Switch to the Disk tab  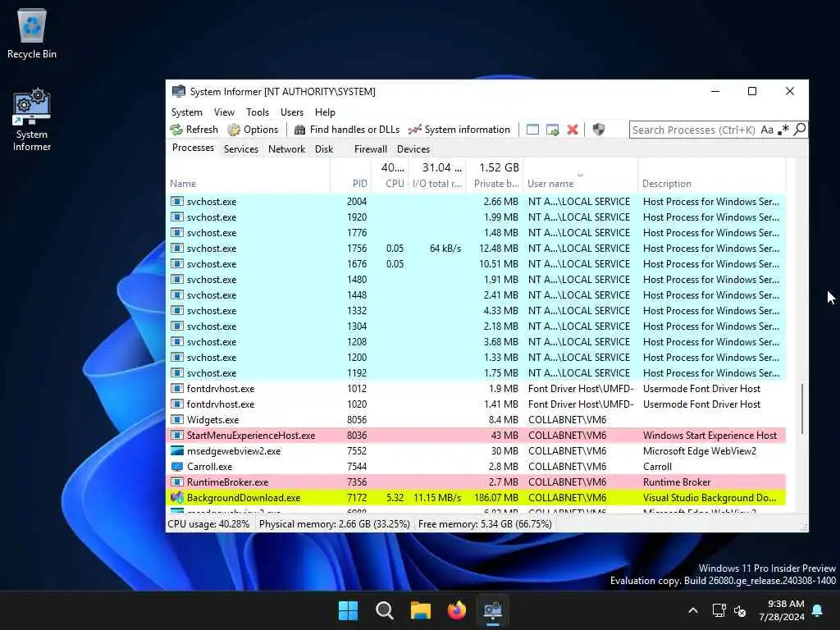(x=323, y=149)
